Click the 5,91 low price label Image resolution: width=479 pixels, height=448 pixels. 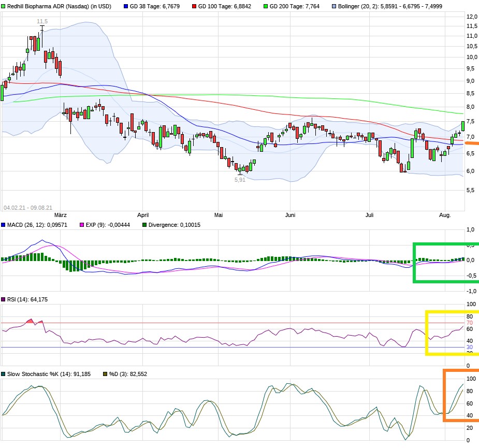[x=239, y=180]
